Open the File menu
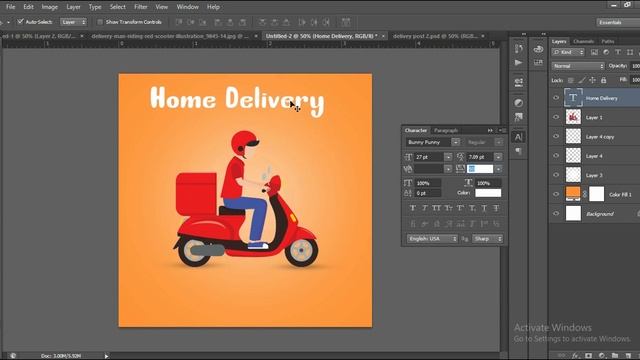 coord(10,7)
